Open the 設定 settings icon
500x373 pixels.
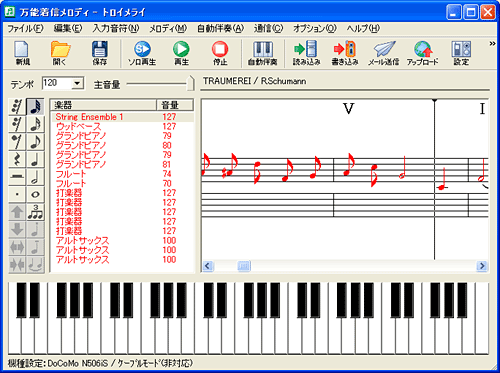point(461,53)
